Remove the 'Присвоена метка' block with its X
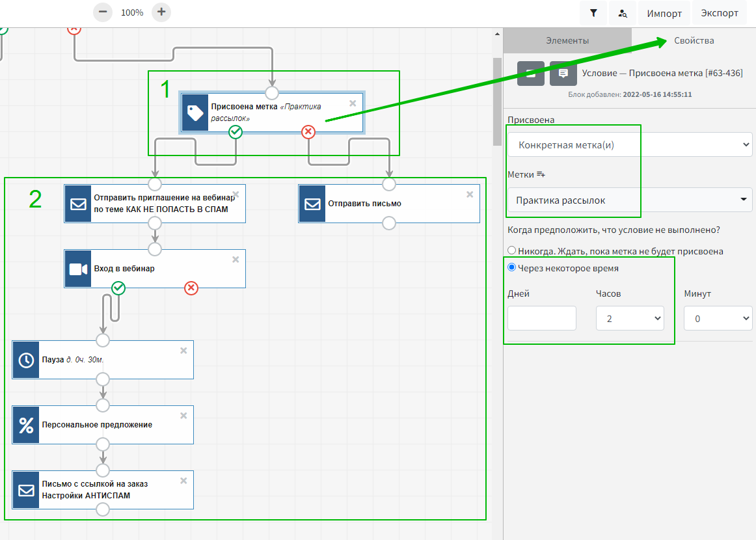 point(353,103)
